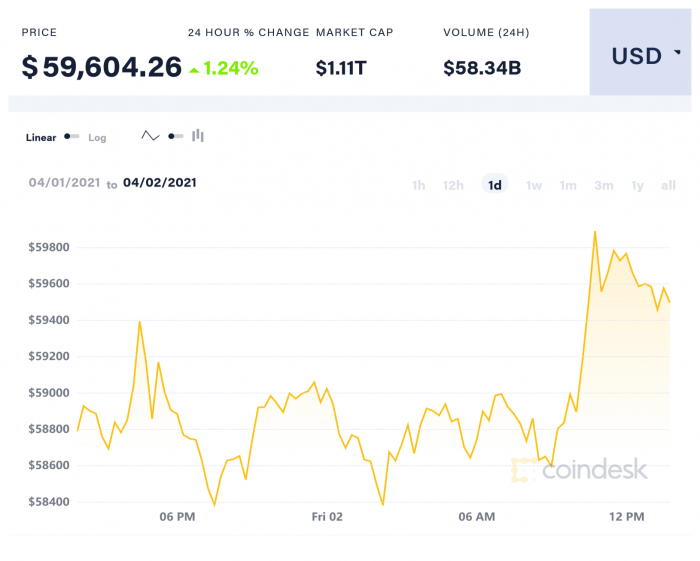Screen dimensions: 700x561
Task: Select the 1h time range
Action: 419,185
